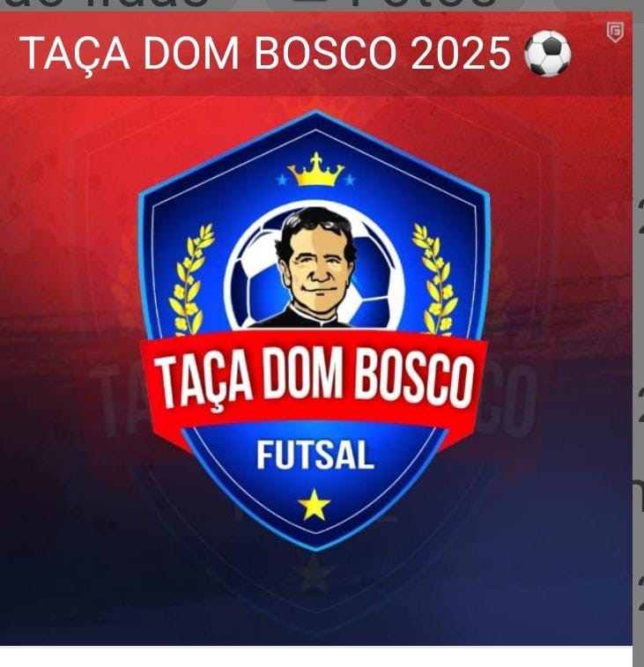This screenshot has width=644, height=667.
Task: Click the right golden laurel branch
Action: click(x=436, y=279)
